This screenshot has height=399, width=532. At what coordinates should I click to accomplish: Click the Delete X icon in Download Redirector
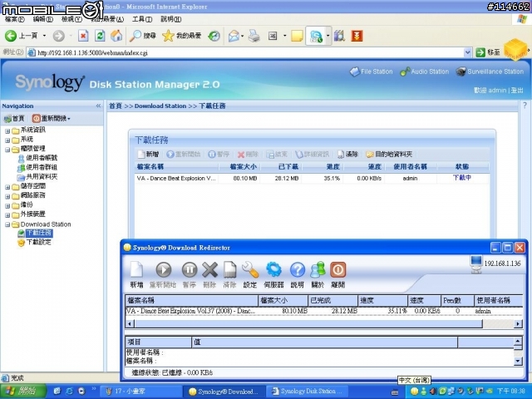click(x=209, y=270)
